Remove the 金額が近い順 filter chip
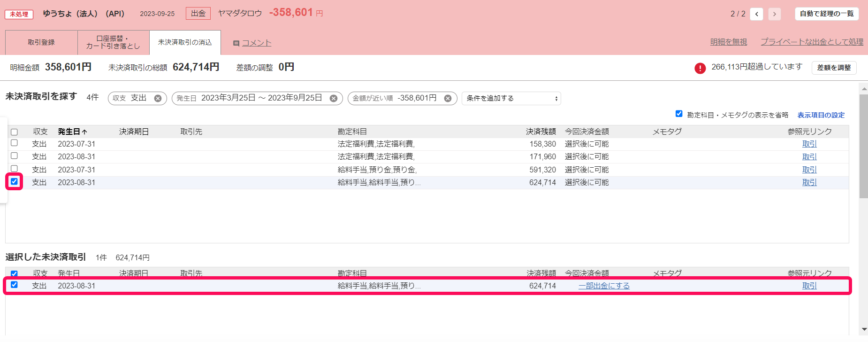This screenshot has width=868, height=342. click(448, 98)
